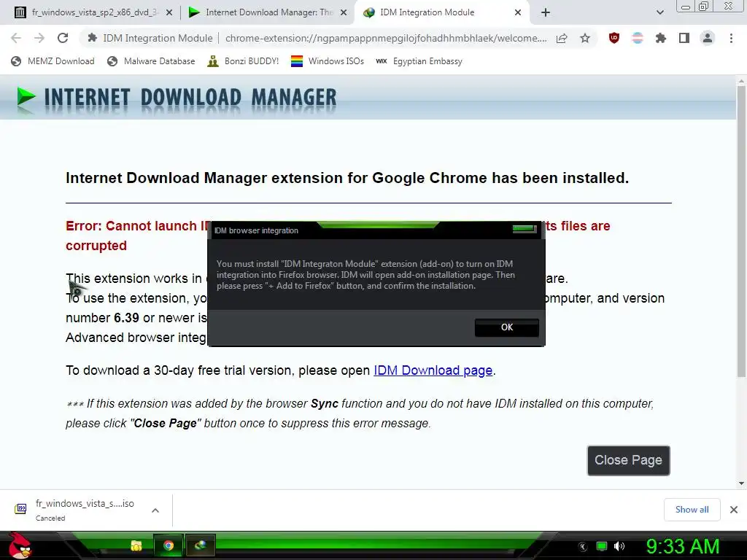Switch to Internet Download Manager tab
Image resolution: width=747 pixels, height=560 pixels.
coord(267,12)
